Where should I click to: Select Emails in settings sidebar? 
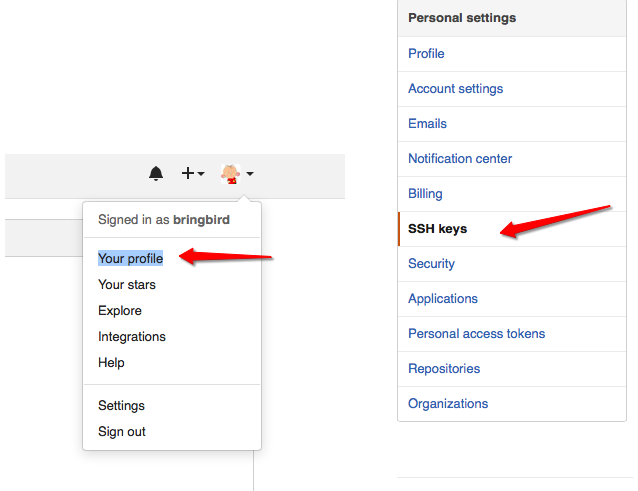click(x=427, y=123)
